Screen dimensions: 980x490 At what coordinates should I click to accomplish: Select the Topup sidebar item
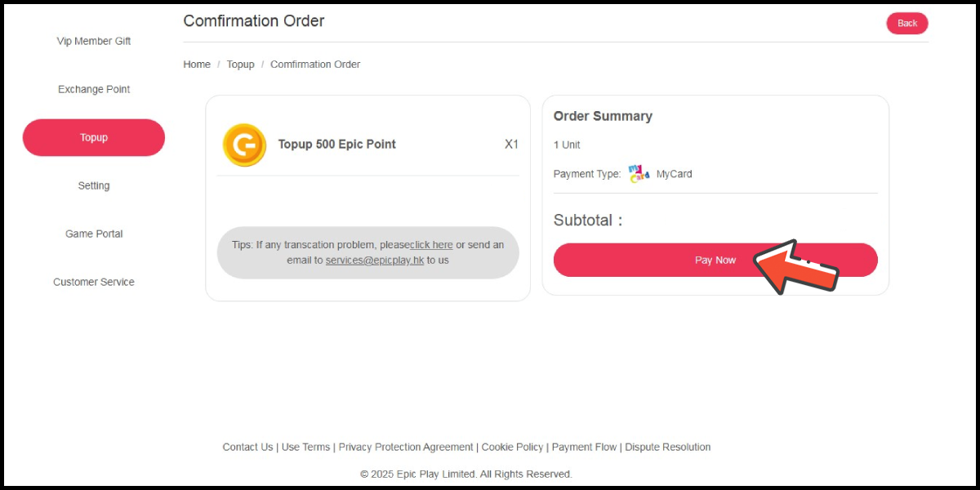click(94, 138)
